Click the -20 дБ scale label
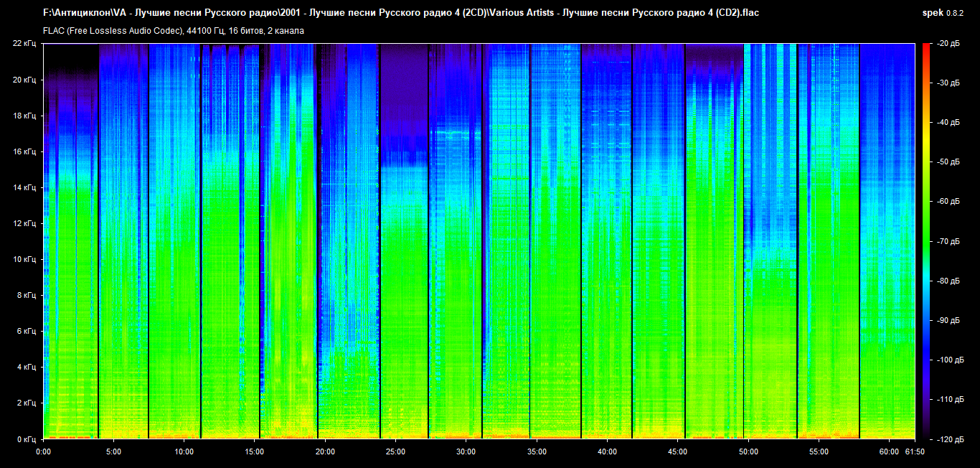Viewport: 980px width, 468px height. tap(951, 44)
